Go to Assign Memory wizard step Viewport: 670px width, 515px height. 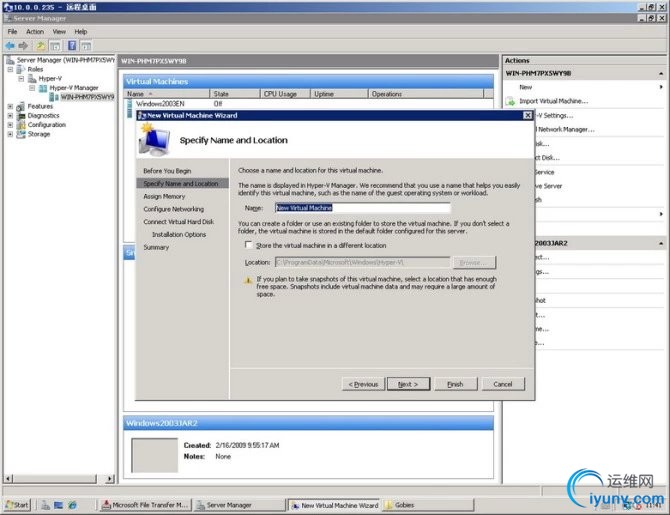point(164,197)
